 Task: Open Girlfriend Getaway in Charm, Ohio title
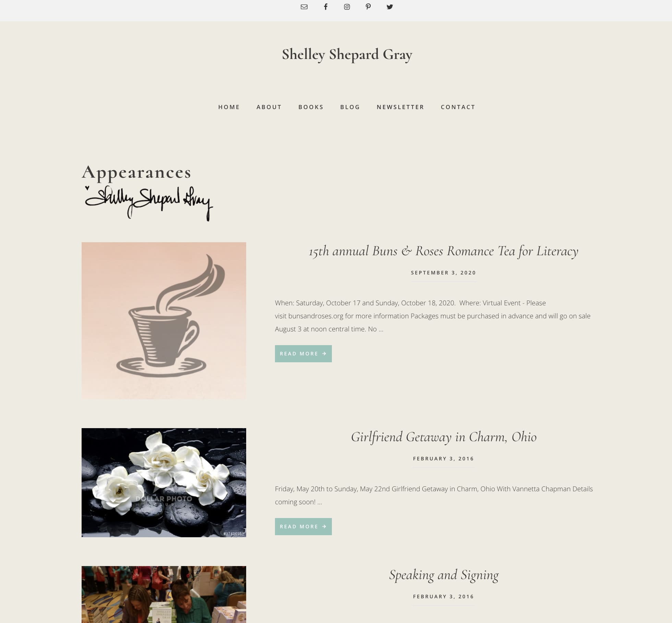pyautogui.click(x=444, y=437)
